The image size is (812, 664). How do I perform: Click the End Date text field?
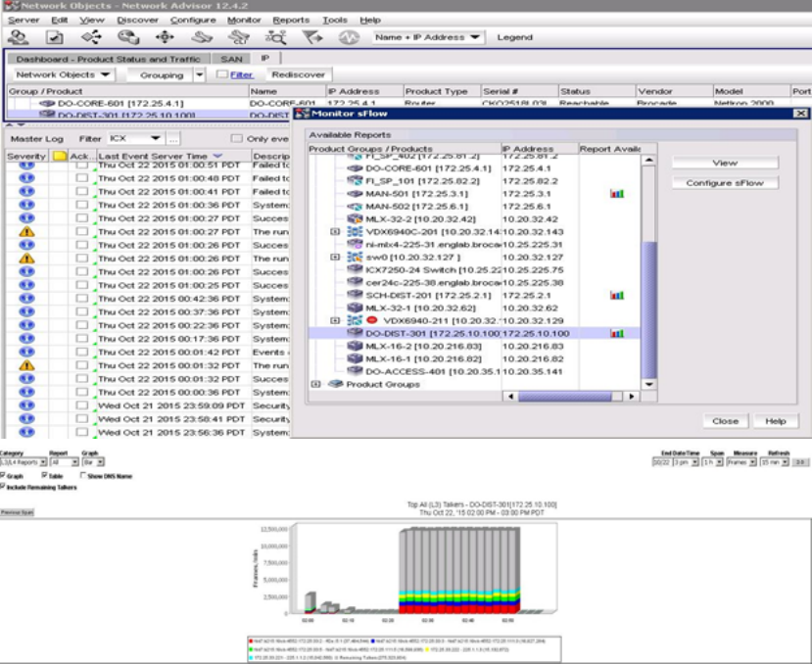tap(661, 462)
